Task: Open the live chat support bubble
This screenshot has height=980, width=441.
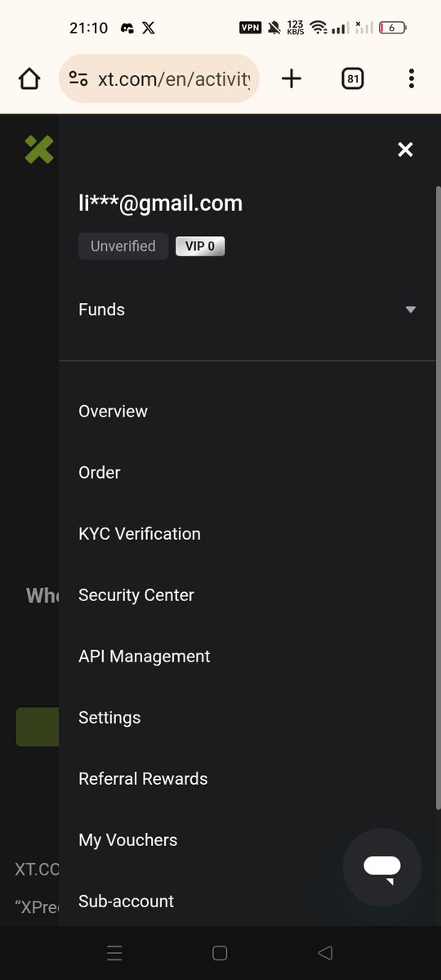Action: click(x=382, y=867)
